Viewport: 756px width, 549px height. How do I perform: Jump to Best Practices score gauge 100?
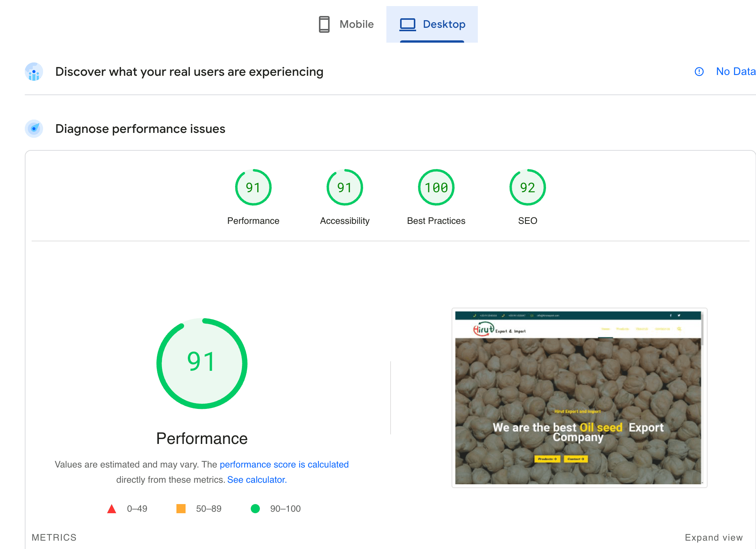click(x=436, y=187)
